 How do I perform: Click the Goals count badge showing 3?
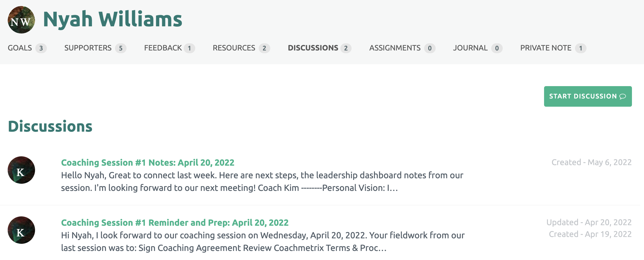click(x=41, y=48)
